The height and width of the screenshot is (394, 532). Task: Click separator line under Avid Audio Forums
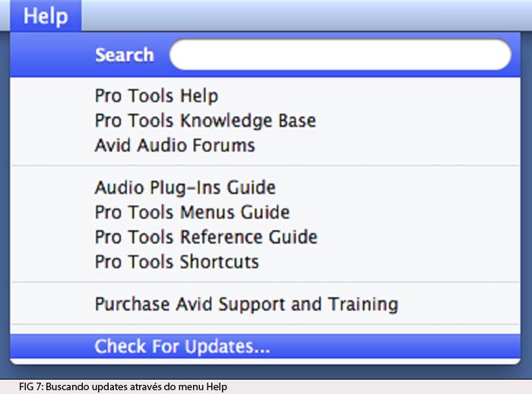pos(265,165)
